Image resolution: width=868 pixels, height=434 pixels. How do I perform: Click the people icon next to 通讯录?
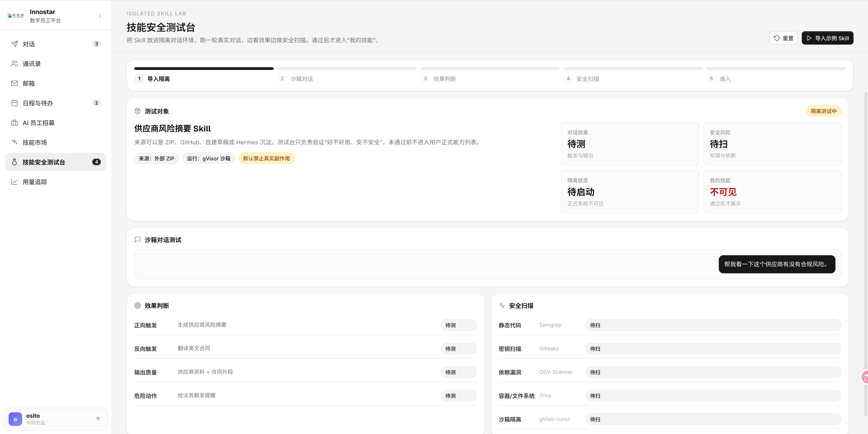(x=14, y=64)
